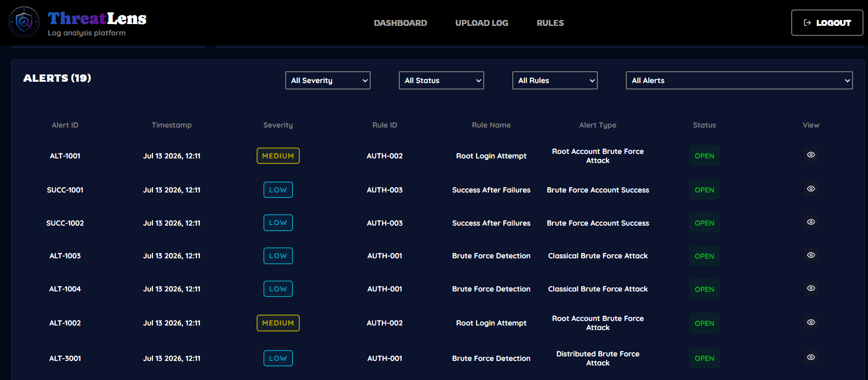868x380 pixels.
Task: Click the Severity column header
Action: [278, 125]
